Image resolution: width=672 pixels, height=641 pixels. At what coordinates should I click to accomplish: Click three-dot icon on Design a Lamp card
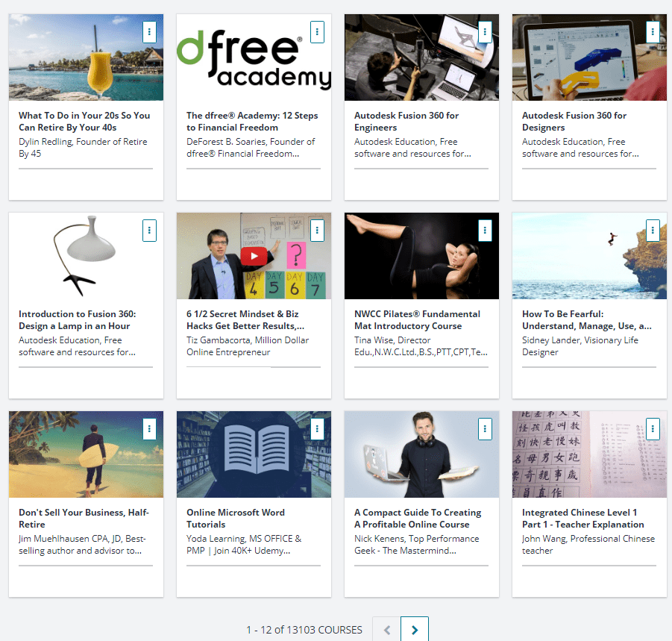click(149, 231)
